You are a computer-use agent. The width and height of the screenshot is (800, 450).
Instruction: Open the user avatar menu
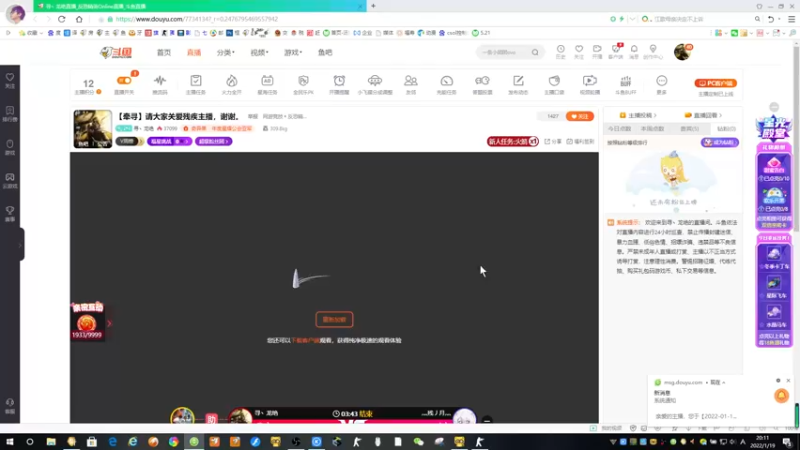pos(682,52)
